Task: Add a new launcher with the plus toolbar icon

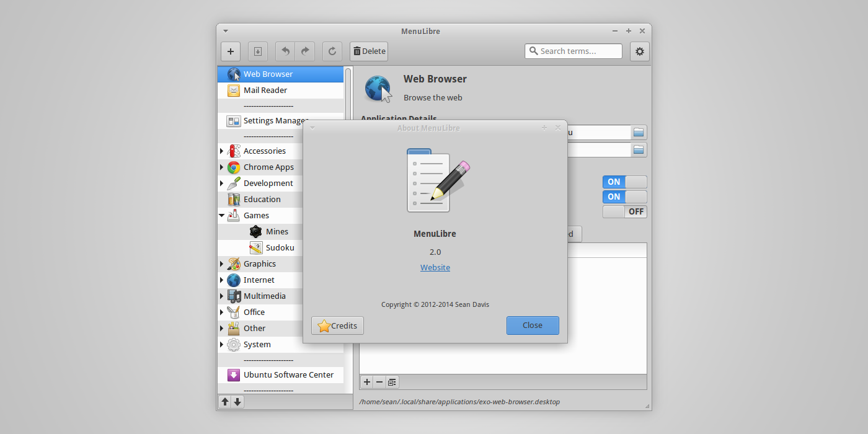Action: coord(231,51)
